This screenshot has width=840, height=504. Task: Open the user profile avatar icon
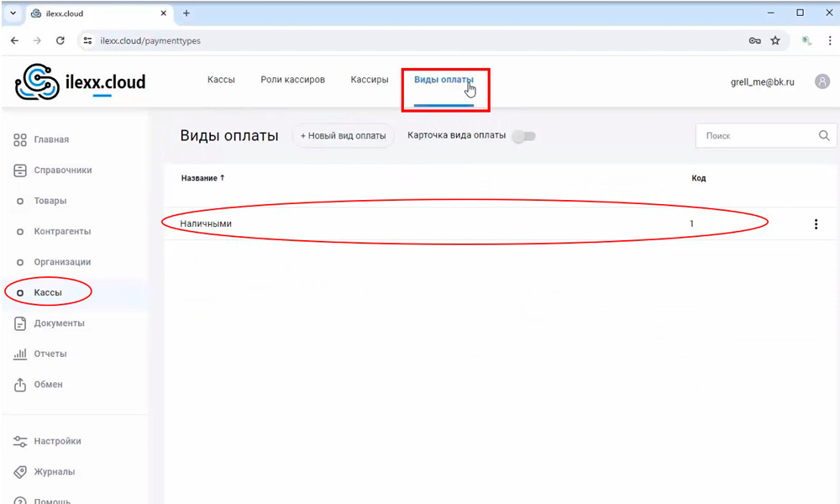tap(822, 81)
